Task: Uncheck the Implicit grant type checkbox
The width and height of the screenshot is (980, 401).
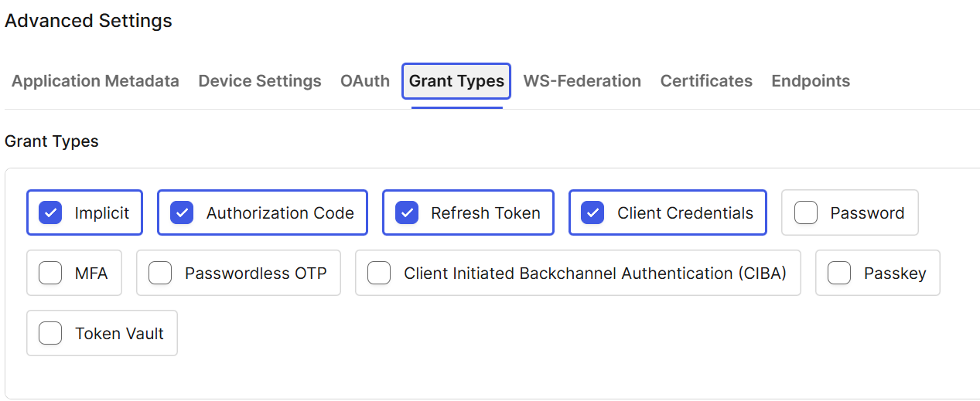Action: pos(50,212)
